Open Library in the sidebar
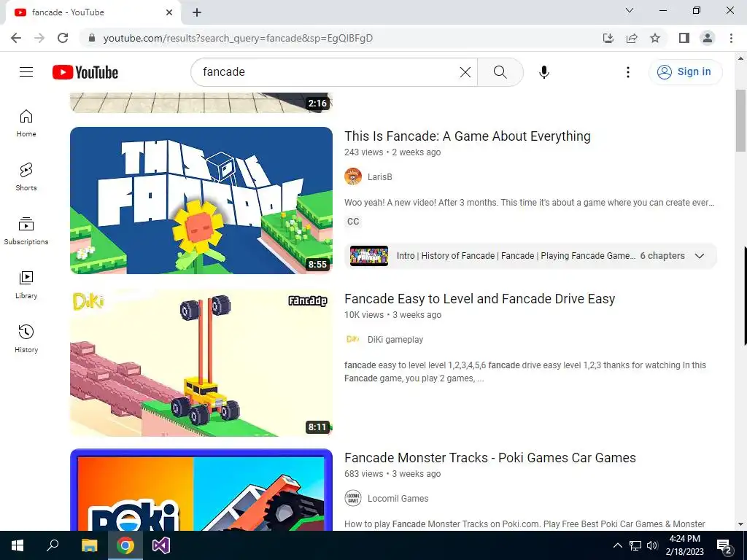 coord(26,285)
